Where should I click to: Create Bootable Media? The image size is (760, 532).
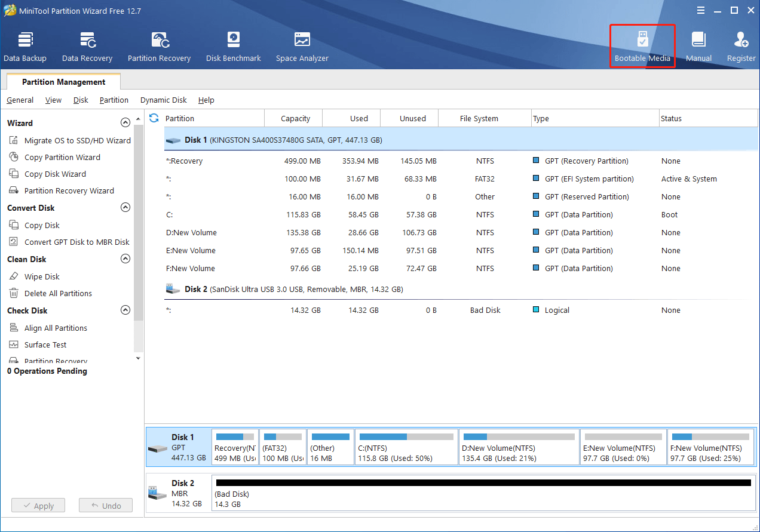642,47
